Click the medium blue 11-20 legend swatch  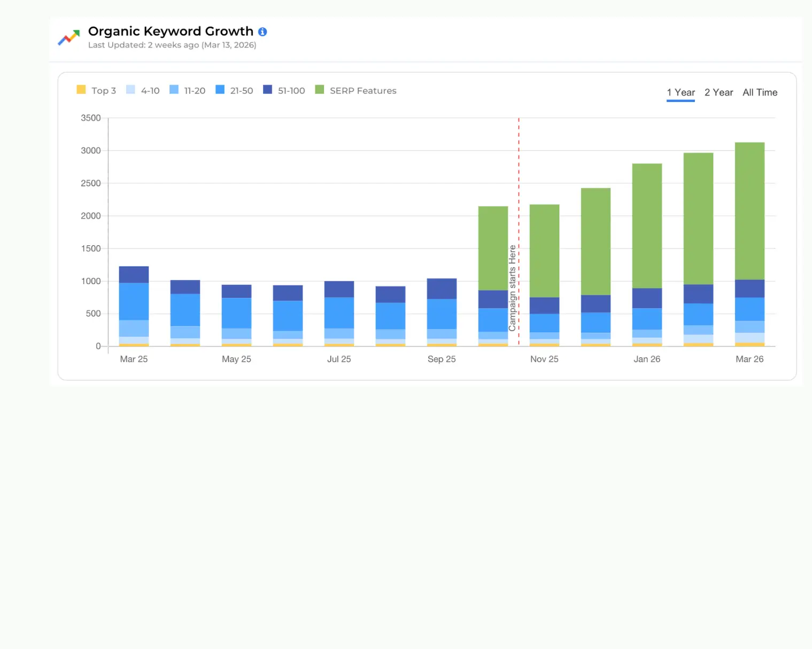point(174,90)
